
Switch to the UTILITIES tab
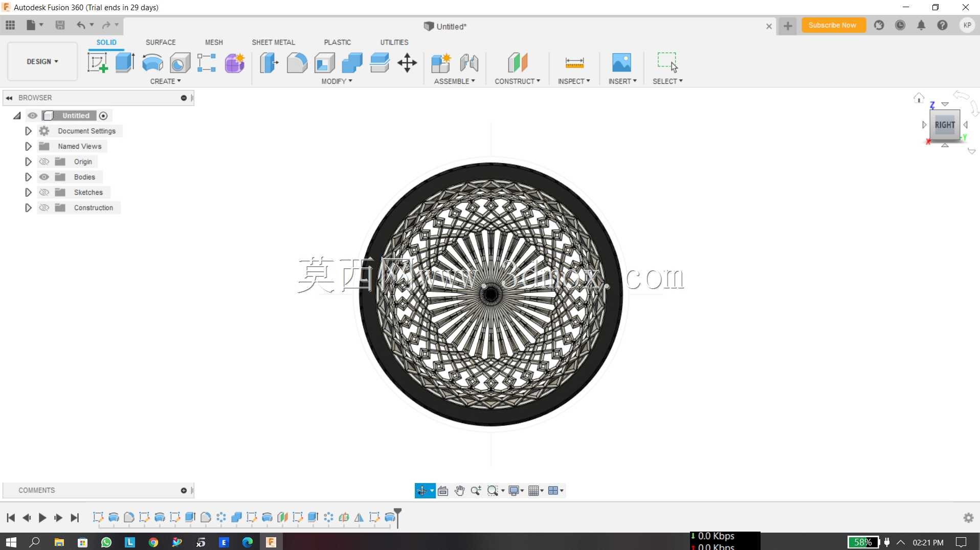pyautogui.click(x=394, y=42)
